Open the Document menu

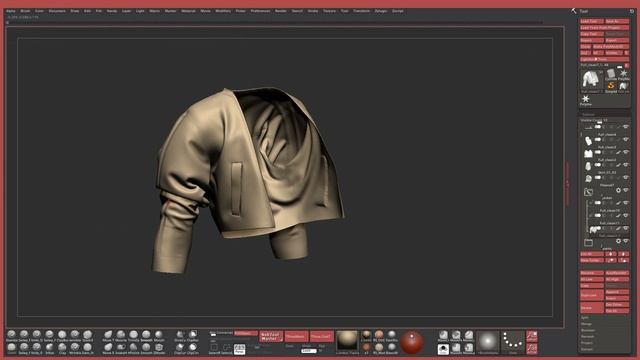point(57,11)
